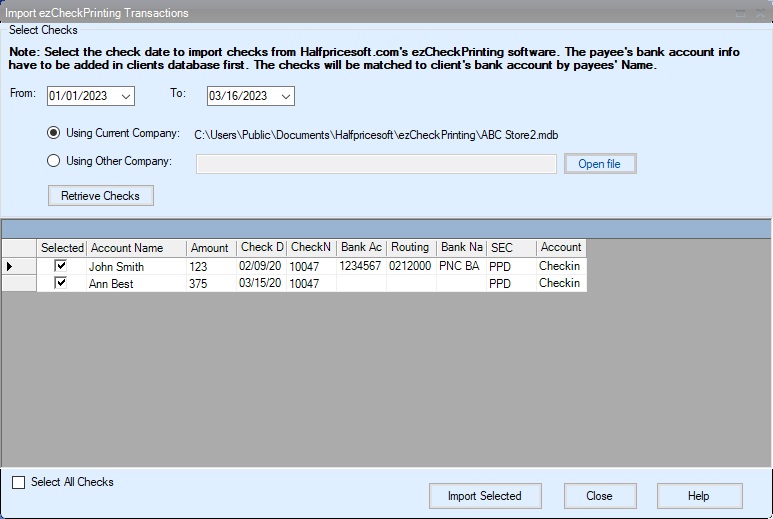The height and width of the screenshot is (519, 773).
Task: Select the Ann Best row header
Action: click(18, 283)
